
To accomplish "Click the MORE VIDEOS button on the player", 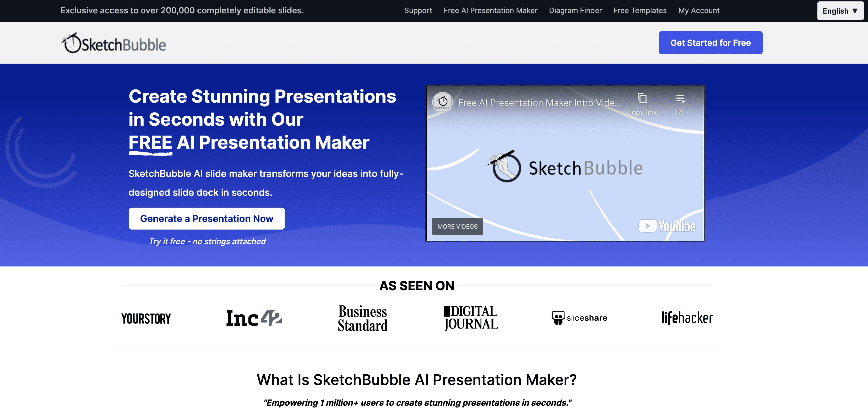I will click(457, 226).
